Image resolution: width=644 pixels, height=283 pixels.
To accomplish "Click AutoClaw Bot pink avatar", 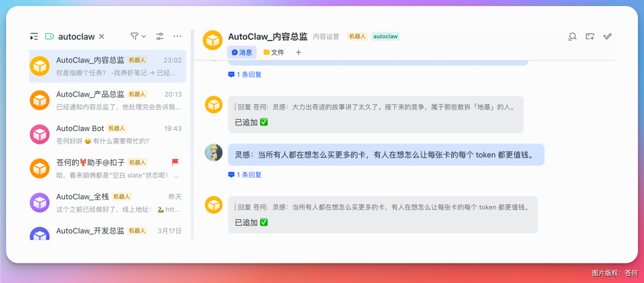I will pyautogui.click(x=40, y=134).
